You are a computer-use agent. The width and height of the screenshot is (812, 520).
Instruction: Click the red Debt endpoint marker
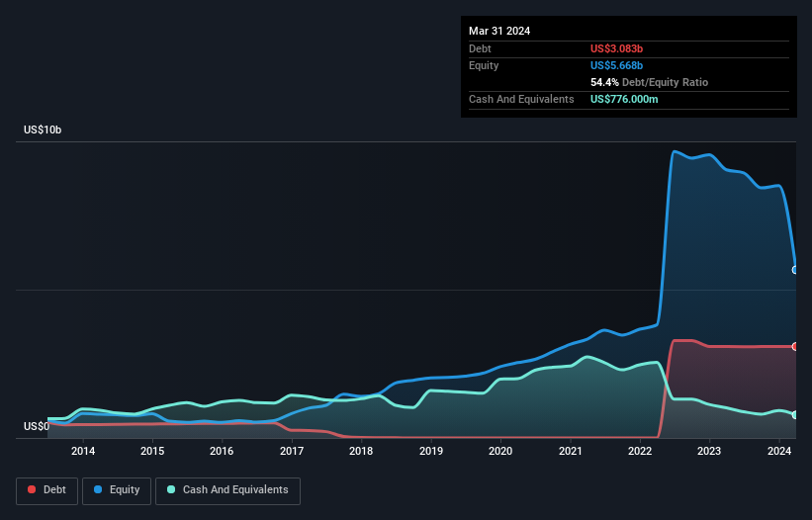click(x=795, y=347)
